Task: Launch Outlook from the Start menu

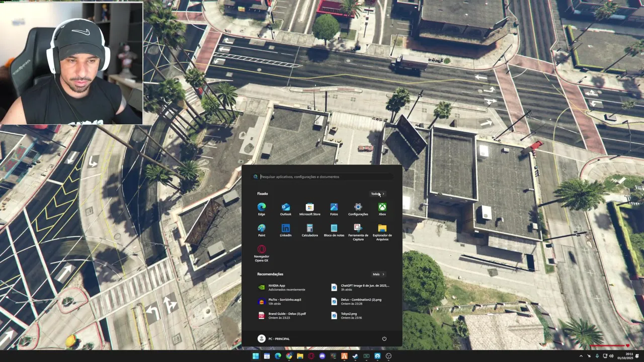Action: coord(286,209)
